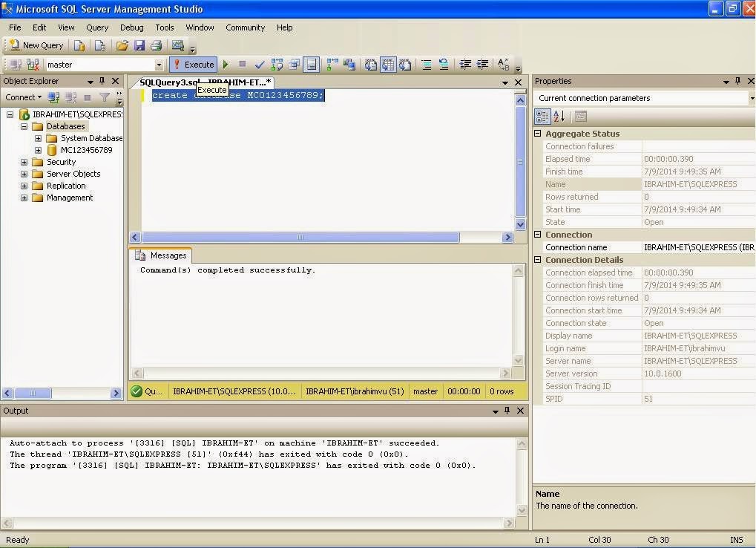Collapse the Databases folder
Image resolution: width=756 pixels, height=548 pixels.
pos(24,126)
